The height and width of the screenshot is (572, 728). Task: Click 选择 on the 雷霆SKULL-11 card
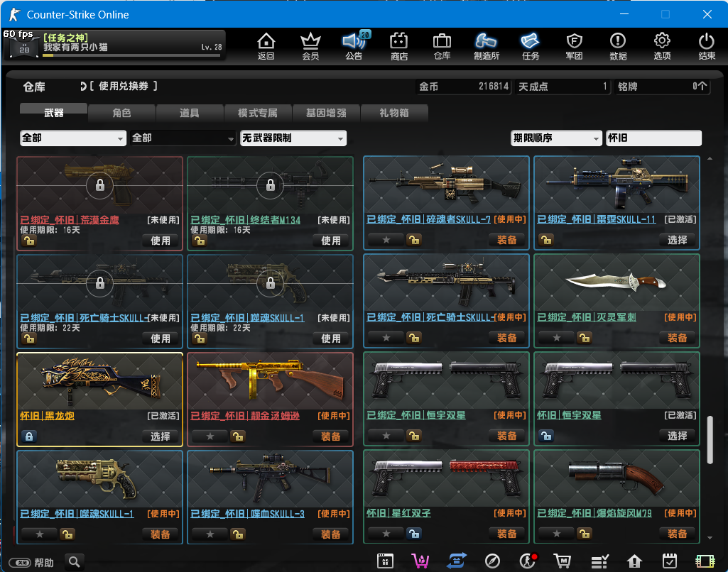[x=677, y=240]
